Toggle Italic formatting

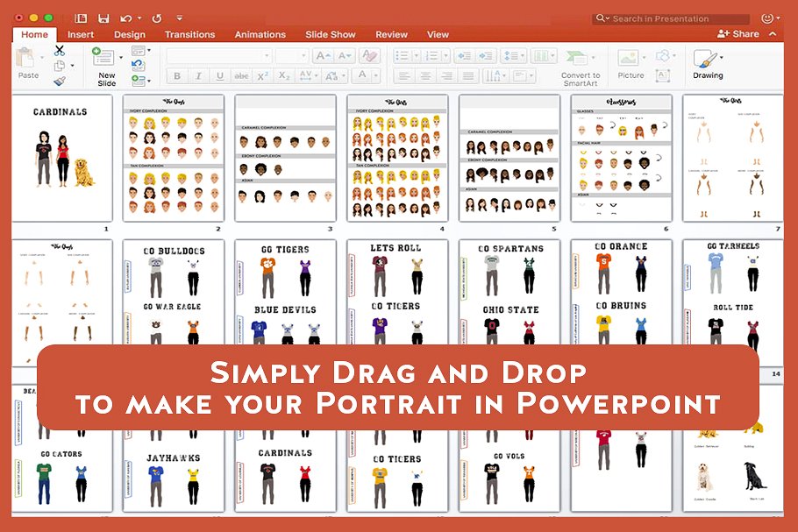(x=199, y=76)
